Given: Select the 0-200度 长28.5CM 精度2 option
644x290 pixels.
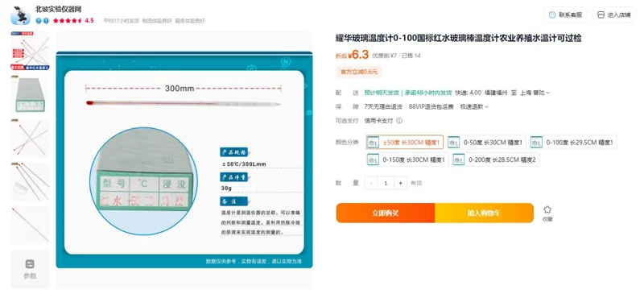Looking at the screenshot, I should [x=496, y=159].
